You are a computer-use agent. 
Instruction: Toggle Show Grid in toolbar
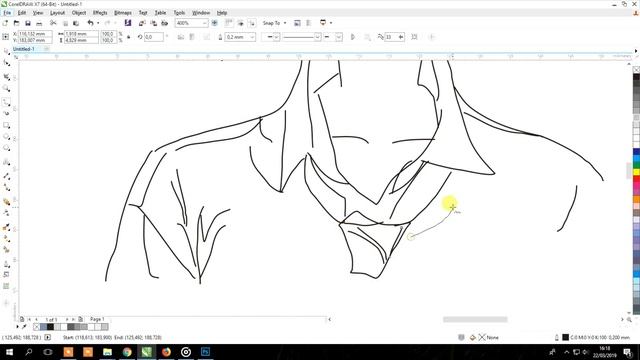(240, 23)
